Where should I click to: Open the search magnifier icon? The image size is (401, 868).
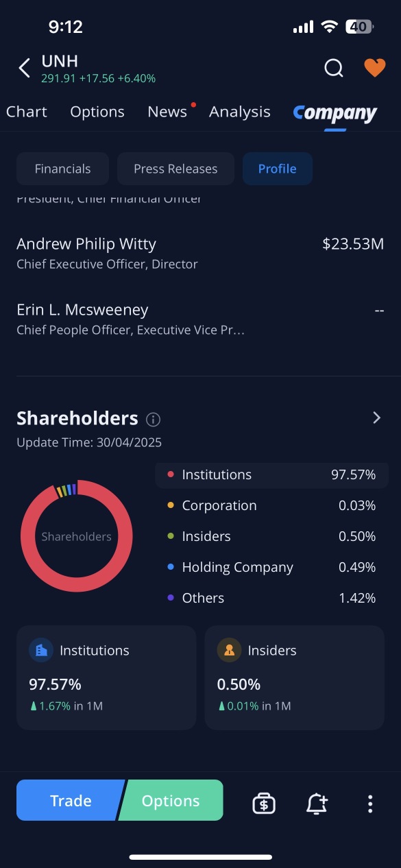pos(334,68)
